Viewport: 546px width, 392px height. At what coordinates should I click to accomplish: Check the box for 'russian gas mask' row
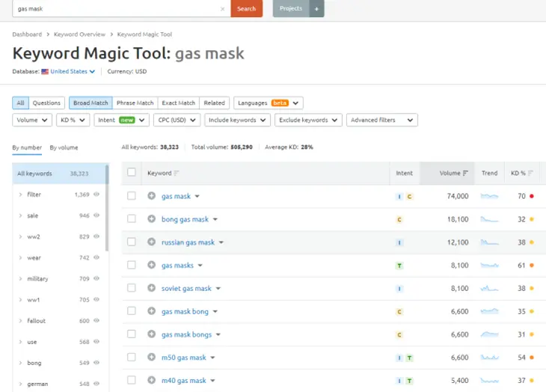click(x=132, y=242)
